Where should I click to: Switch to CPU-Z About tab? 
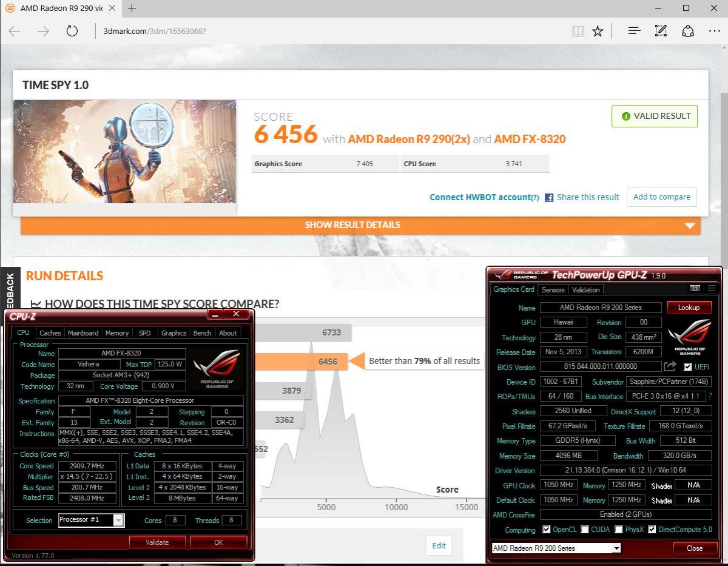[x=228, y=333]
